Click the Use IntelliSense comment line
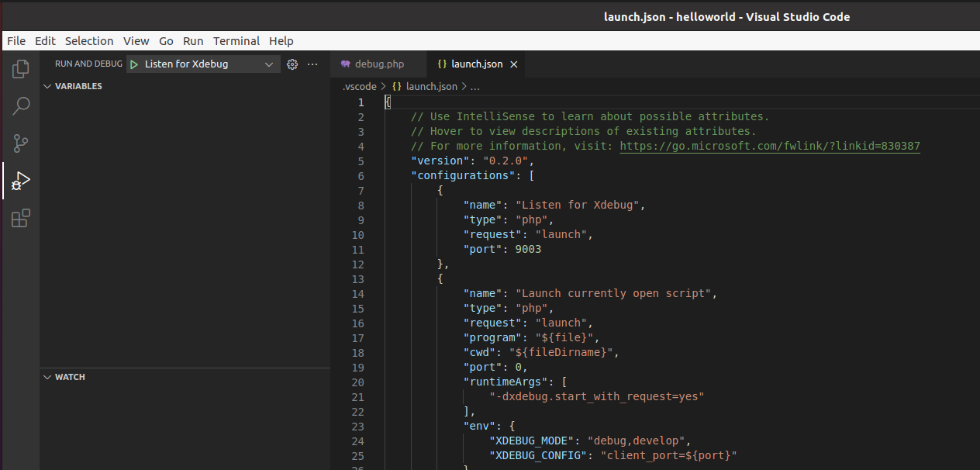This screenshot has width=980, height=470. coord(590,116)
